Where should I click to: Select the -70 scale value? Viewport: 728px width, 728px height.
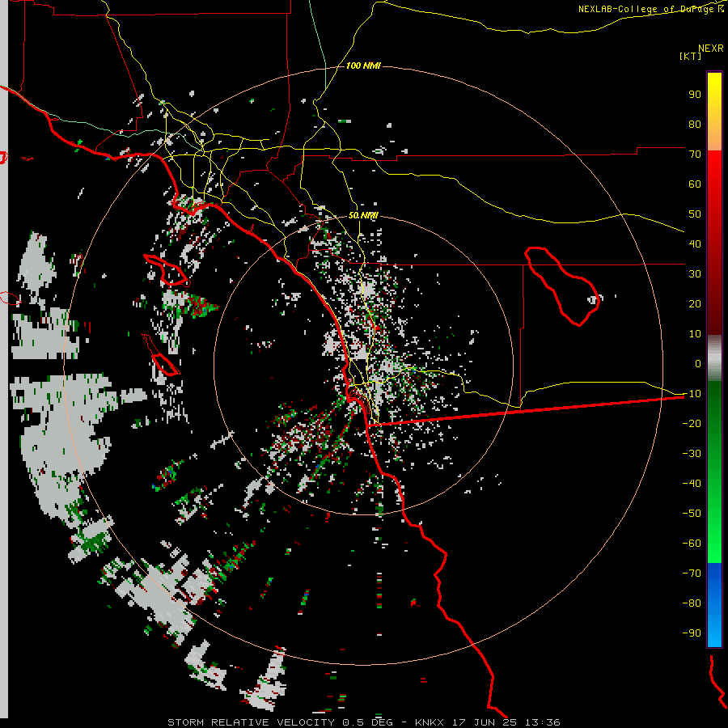pos(692,574)
